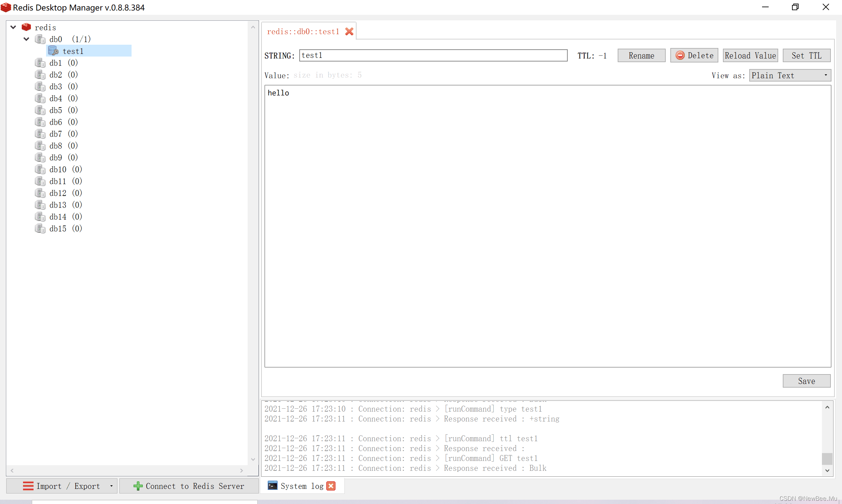Collapse the db0 database node
Image resolution: width=842 pixels, height=504 pixels.
(27, 39)
